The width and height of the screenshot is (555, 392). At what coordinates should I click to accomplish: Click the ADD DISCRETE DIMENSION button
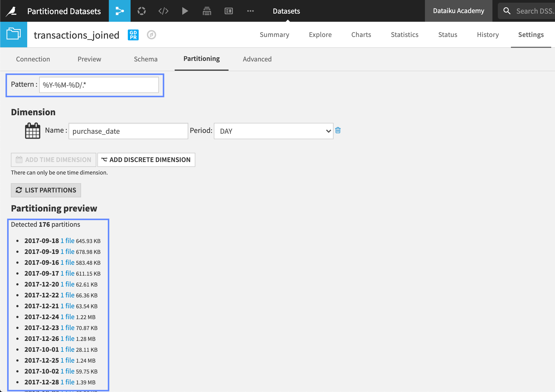(146, 160)
